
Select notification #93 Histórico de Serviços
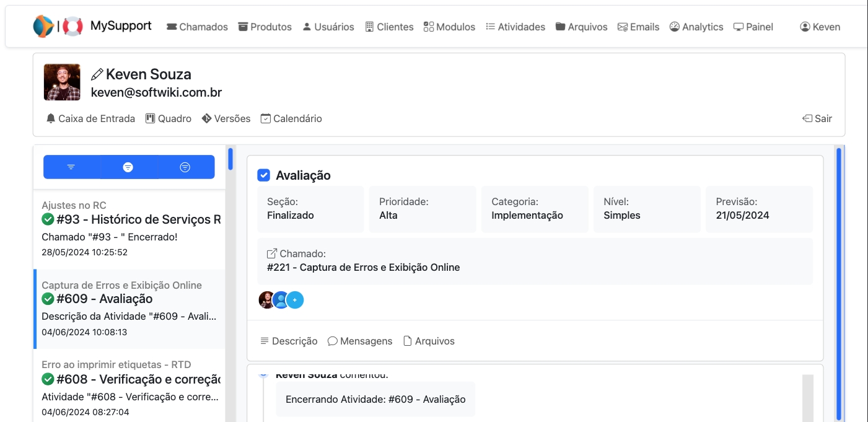(x=130, y=228)
